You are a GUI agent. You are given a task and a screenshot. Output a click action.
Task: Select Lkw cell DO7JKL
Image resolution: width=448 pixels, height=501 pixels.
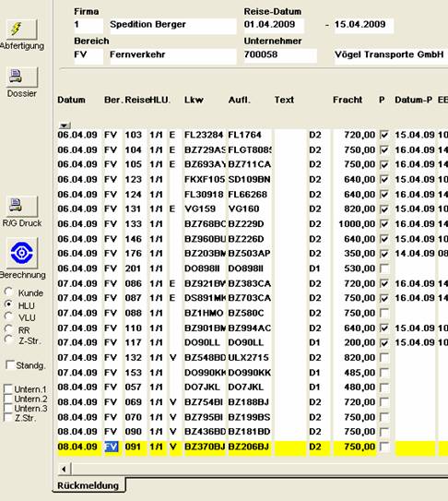(x=205, y=388)
